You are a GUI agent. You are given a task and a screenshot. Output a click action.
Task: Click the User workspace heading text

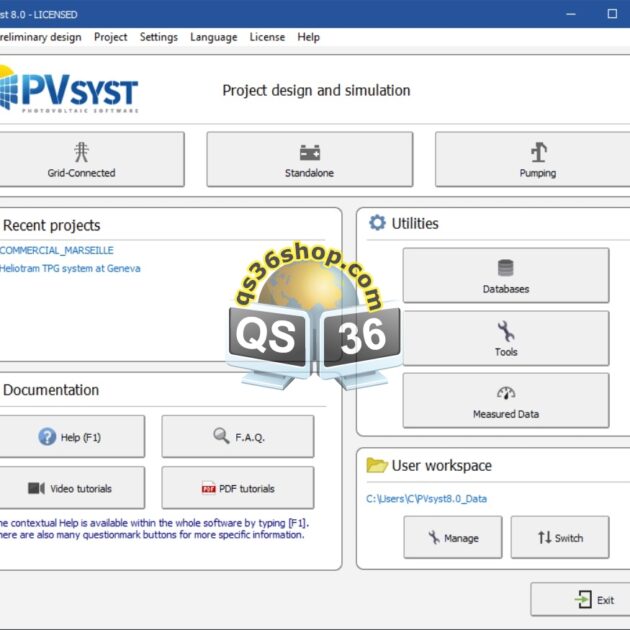(x=442, y=465)
